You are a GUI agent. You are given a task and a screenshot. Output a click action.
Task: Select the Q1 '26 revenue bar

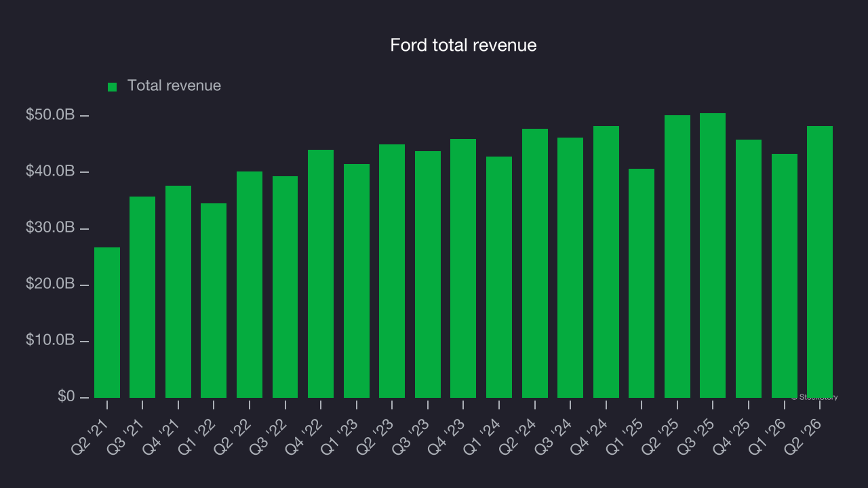click(785, 276)
